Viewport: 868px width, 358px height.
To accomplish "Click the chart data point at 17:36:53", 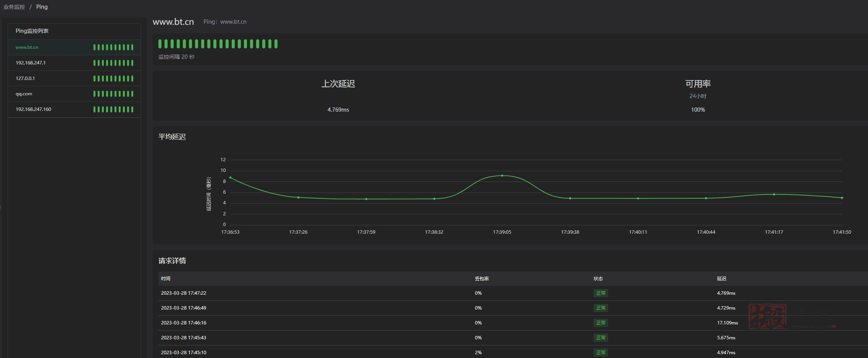I will 230,178.
